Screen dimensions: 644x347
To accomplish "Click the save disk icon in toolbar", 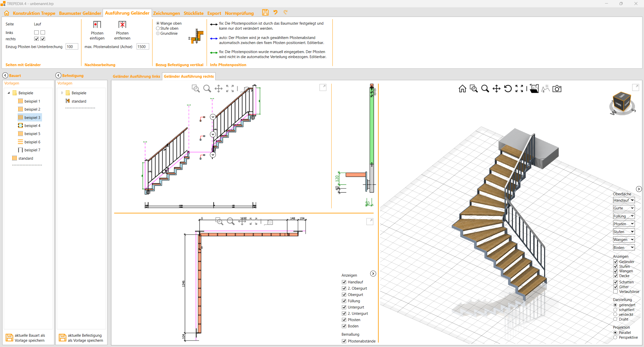I will pos(265,12).
